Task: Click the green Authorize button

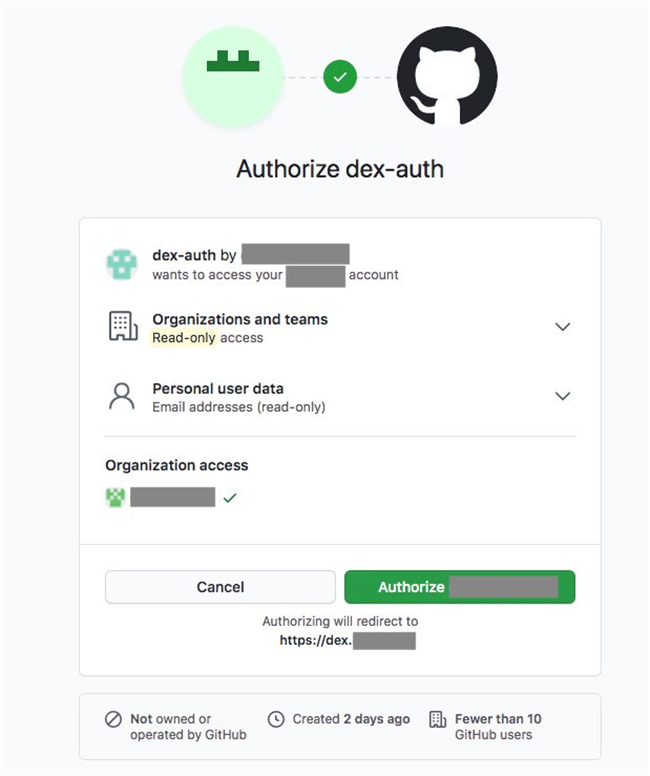Action: (460, 587)
